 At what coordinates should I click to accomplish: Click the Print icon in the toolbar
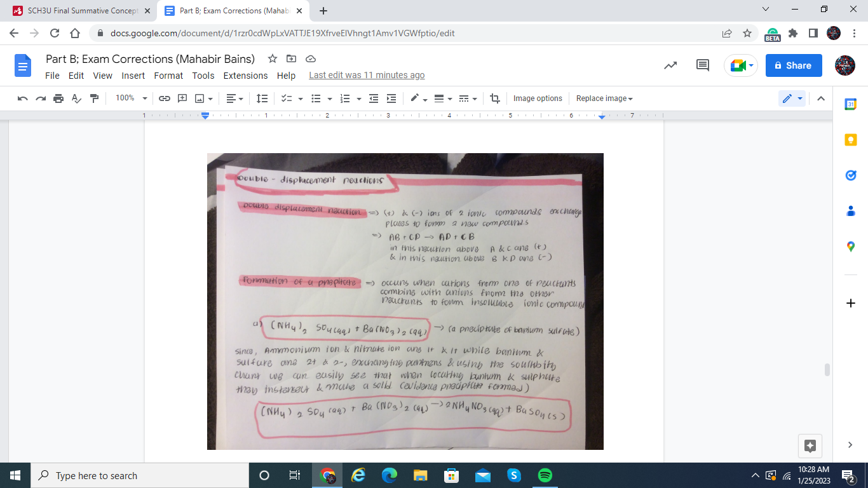(58, 98)
